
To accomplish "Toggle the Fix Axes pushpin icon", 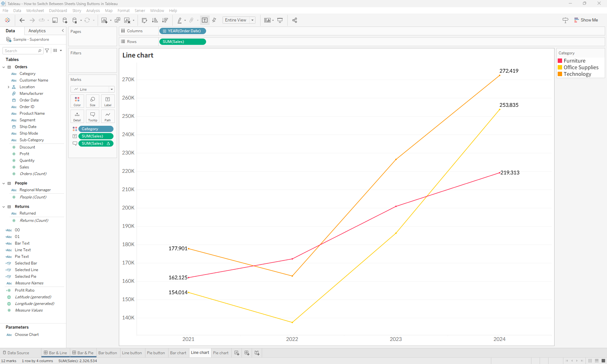I will click(x=214, y=20).
